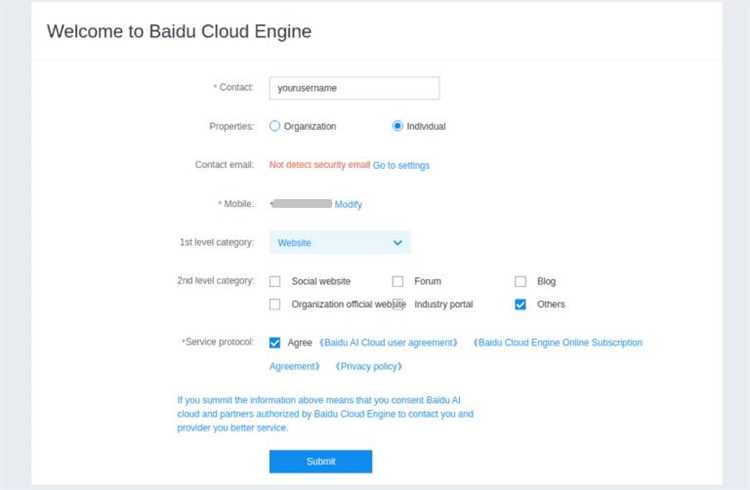Check the Industry portal checkbox
Image resolution: width=750 pixels, height=490 pixels.
pos(398,304)
